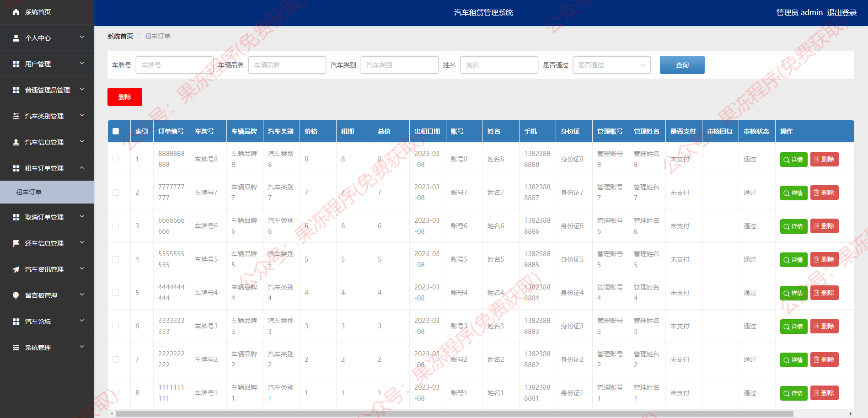
Task: Click the grid icon beside 取消订单管理
Action: coord(16,217)
